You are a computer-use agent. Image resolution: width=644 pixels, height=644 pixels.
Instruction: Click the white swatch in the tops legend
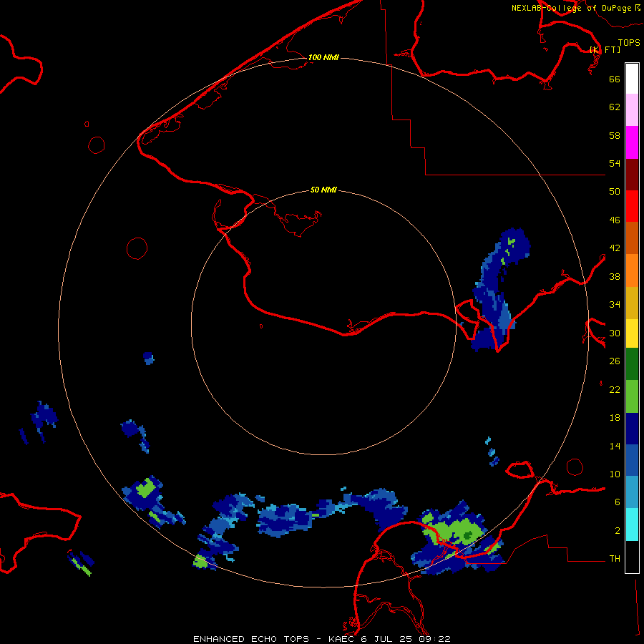(x=632, y=79)
